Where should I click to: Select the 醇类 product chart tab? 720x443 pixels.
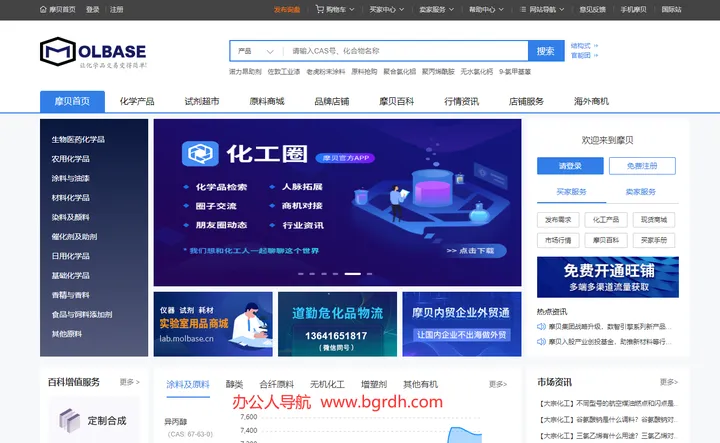pos(234,384)
